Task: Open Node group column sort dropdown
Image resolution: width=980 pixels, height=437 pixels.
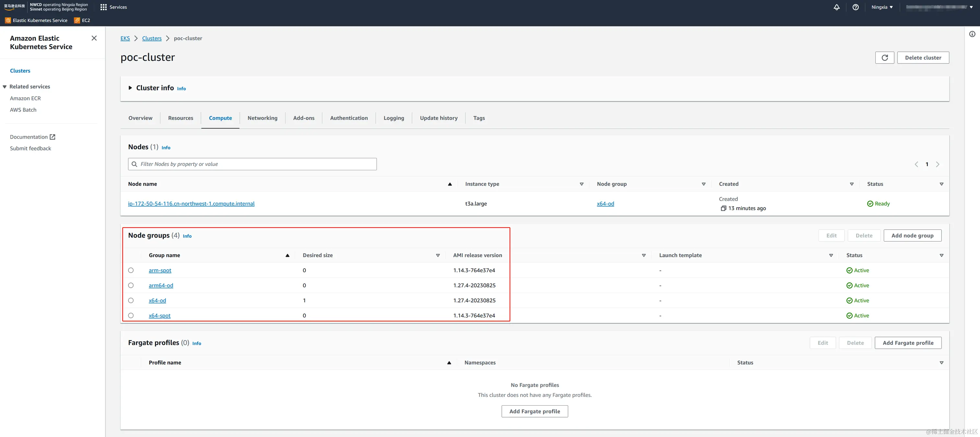Action: click(704, 184)
